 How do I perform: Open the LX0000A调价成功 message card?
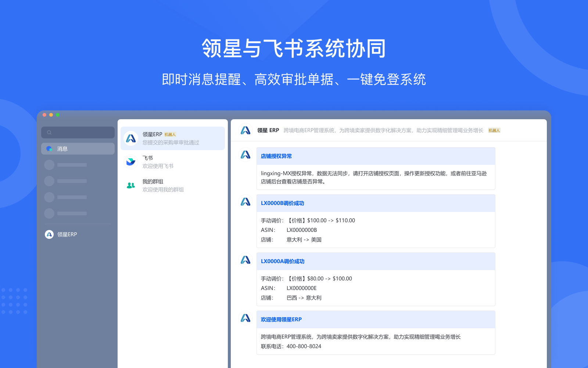(376, 279)
